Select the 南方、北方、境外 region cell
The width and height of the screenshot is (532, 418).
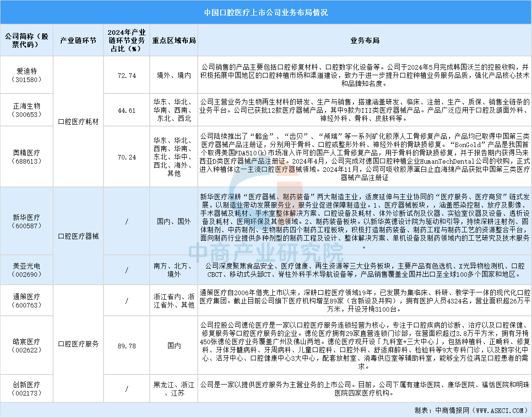click(x=174, y=270)
